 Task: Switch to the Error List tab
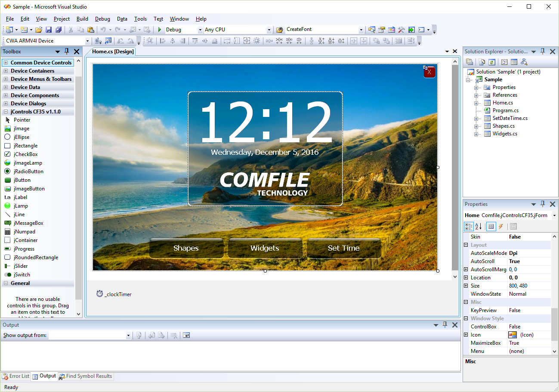(x=16, y=376)
